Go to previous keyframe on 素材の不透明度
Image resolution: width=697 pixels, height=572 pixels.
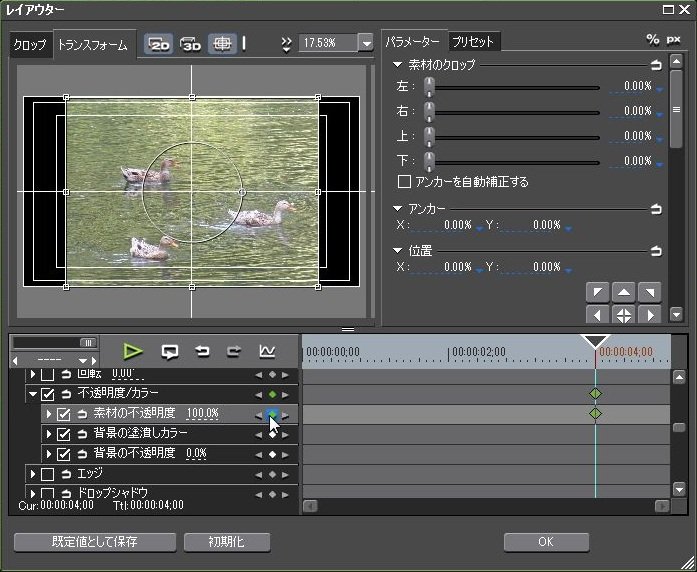[x=259, y=415]
